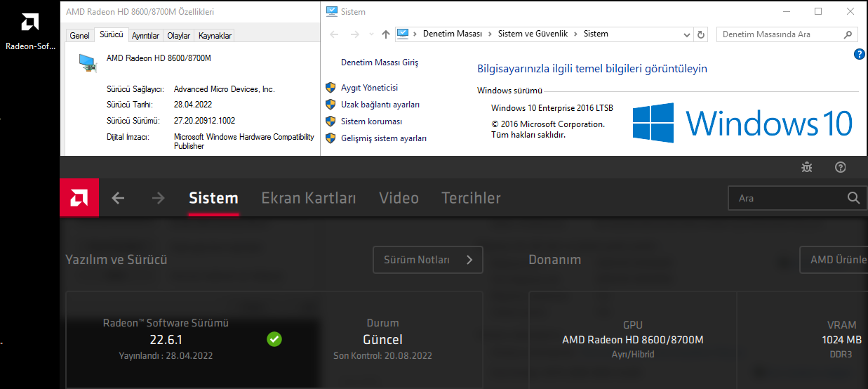Viewport: 868px width, 389px height.
Task: Open Ekran Kartları tab
Action: coord(309,198)
